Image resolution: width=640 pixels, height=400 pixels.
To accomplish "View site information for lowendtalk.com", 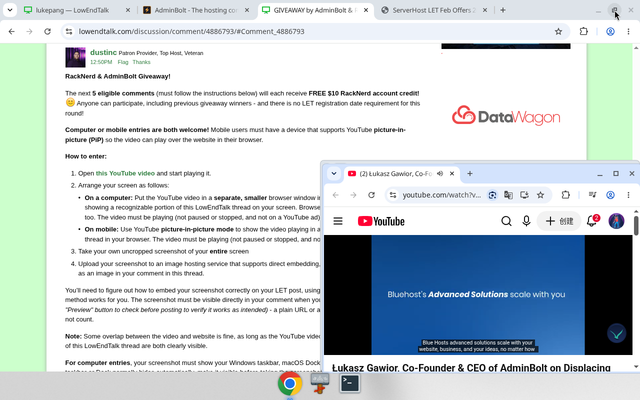I will [x=69, y=31].
